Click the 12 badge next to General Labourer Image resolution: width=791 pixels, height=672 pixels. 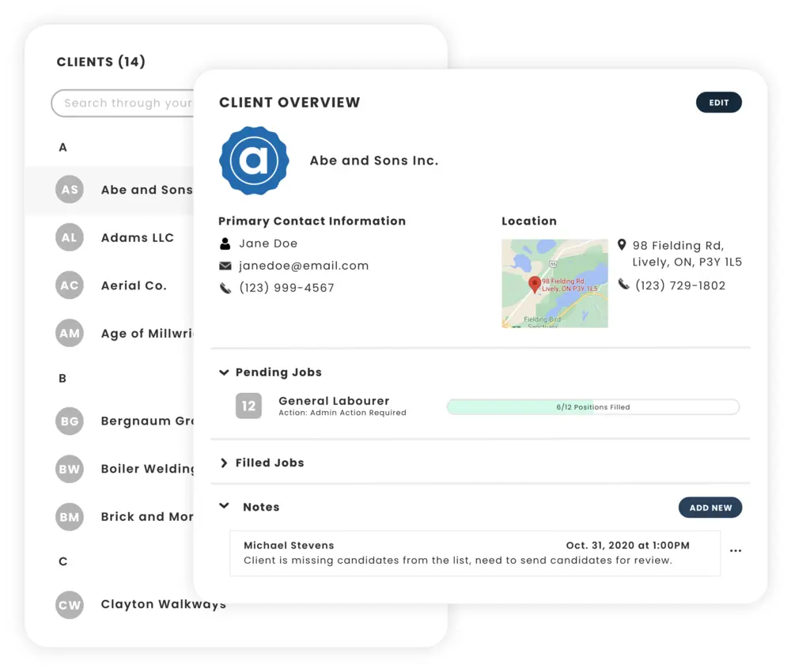248,406
